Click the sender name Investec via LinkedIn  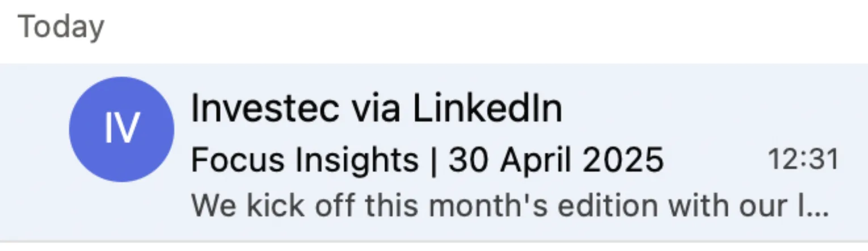(376, 108)
